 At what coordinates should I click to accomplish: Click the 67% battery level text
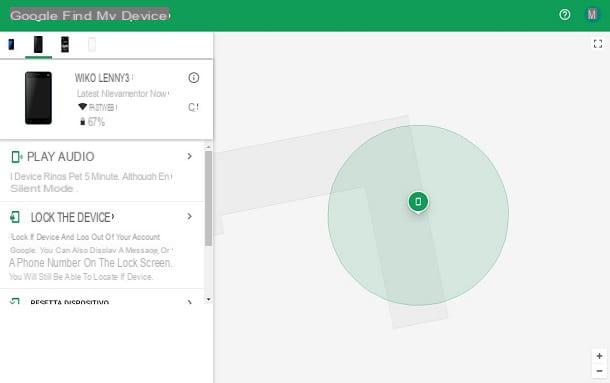(96, 122)
